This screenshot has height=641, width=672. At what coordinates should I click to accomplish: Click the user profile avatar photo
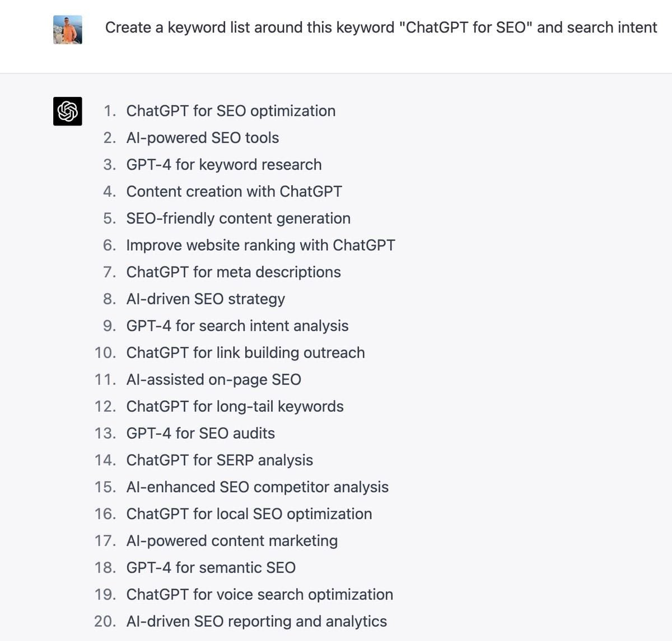point(68,30)
